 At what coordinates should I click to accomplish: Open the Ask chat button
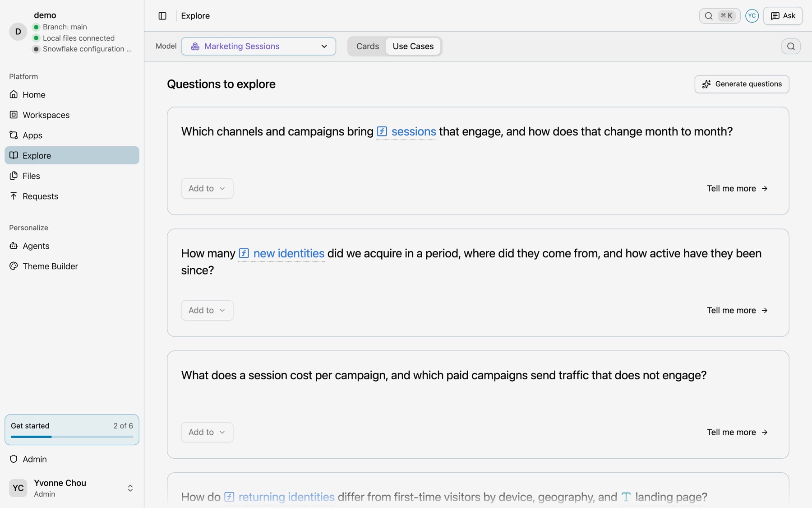783,16
